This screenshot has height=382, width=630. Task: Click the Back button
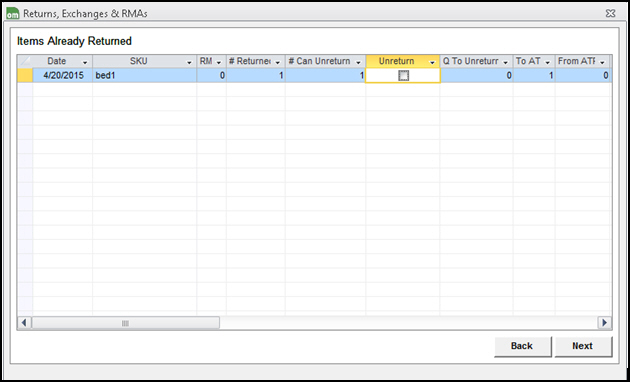[522, 346]
